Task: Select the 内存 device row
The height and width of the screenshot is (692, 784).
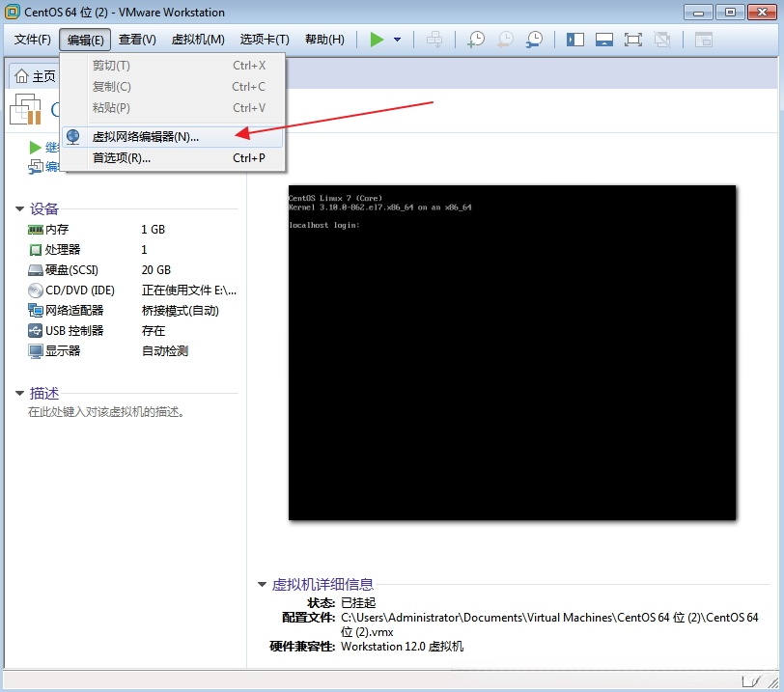Action: pyautogui.click(x=132, y=230)
